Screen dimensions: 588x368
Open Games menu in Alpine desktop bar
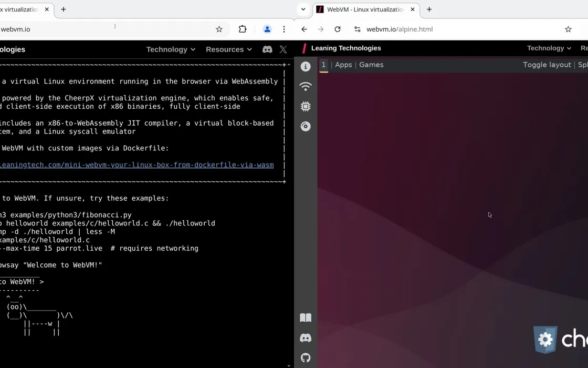(371, 65)
